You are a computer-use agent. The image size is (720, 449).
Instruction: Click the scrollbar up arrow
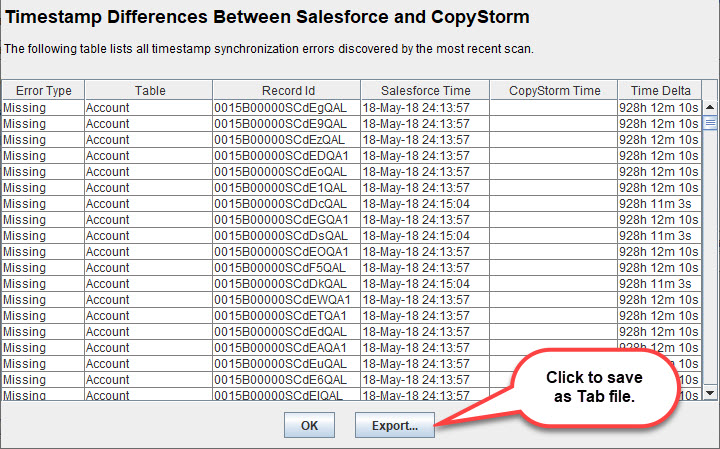coord(710,107)
